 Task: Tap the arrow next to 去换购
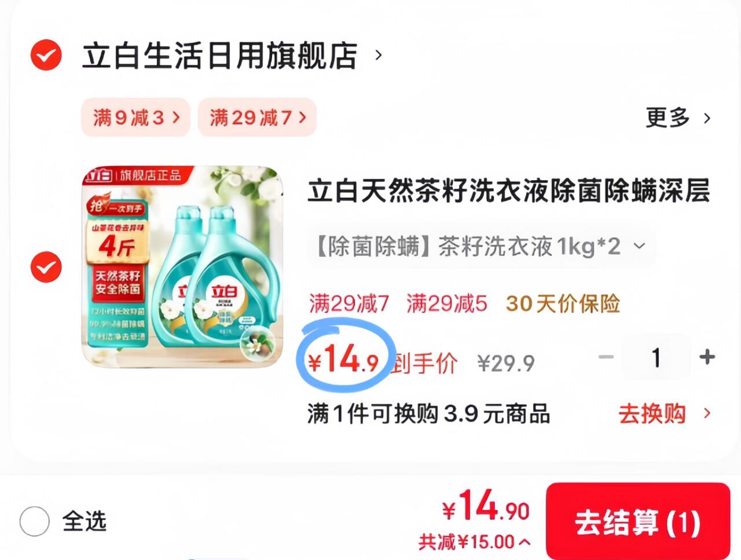[707, 413]
